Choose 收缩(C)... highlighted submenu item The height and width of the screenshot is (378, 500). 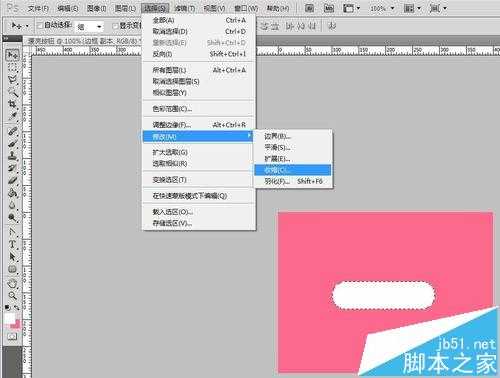pyautogui.click(x=293, y=170)
